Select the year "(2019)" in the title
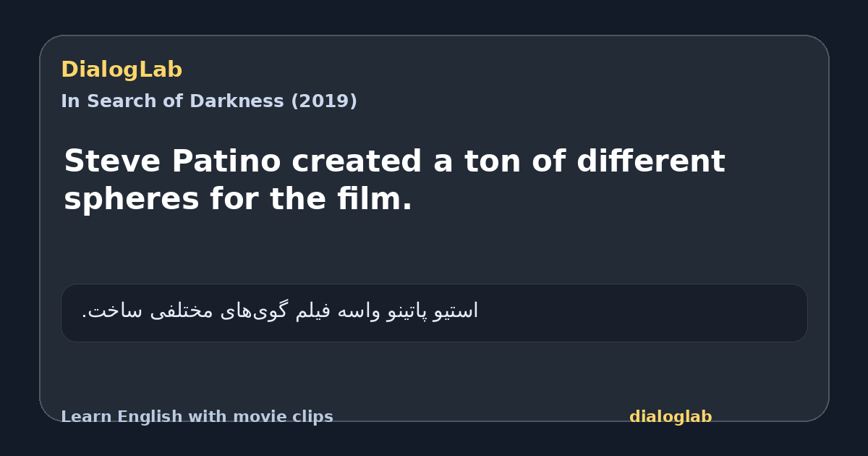This screenshot has width=868, height=456. click(324, 101)
